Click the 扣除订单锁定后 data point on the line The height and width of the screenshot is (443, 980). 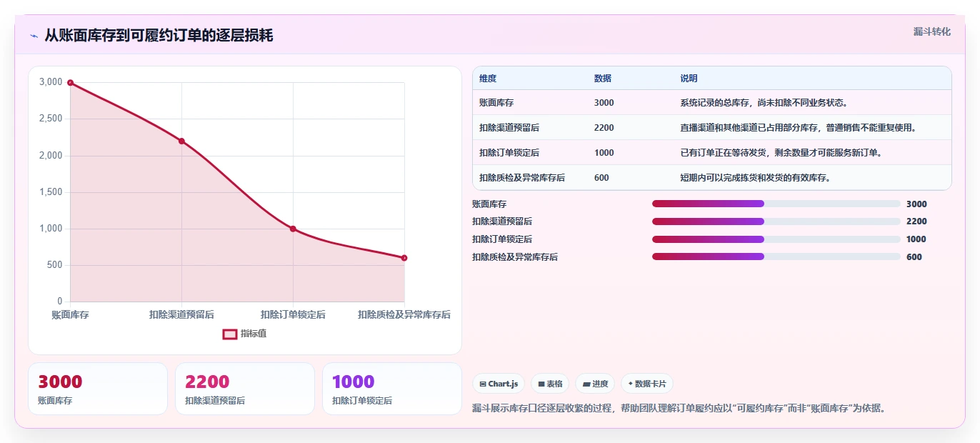tap(293, 229)
